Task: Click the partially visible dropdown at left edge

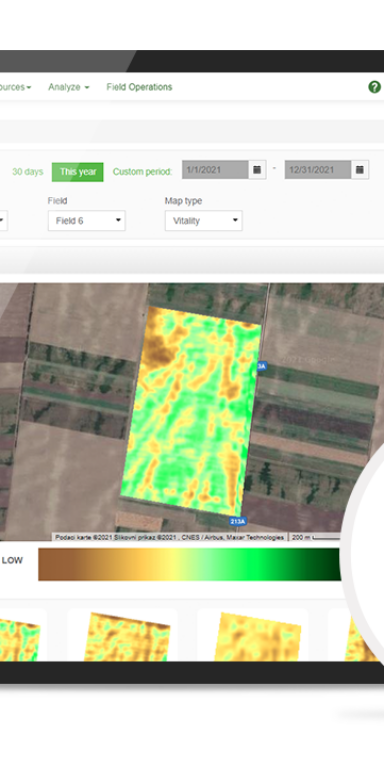Action: [3, 221]
